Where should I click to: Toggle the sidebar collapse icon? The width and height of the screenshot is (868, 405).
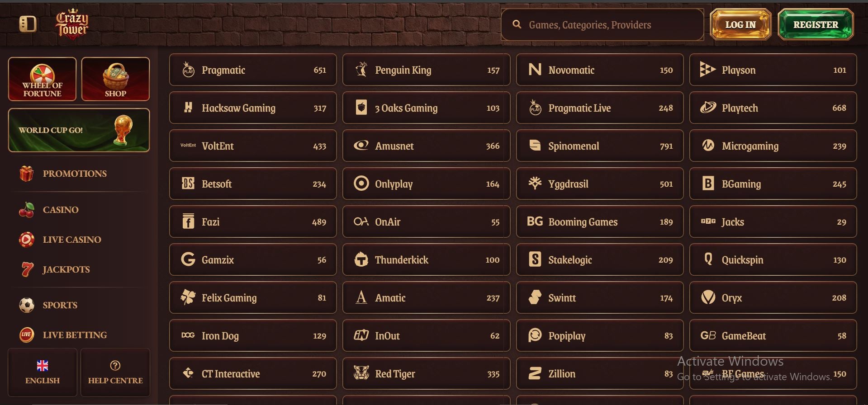pos(28,24)
